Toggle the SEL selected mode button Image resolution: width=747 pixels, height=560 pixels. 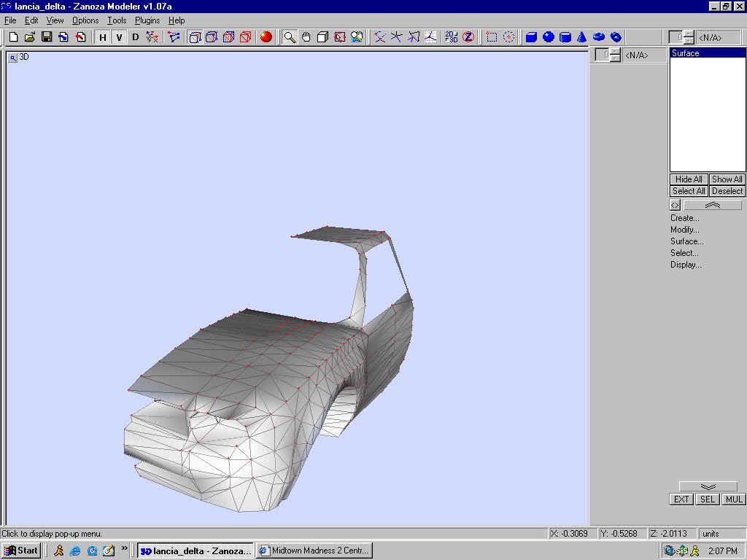click(x=708, y=499)
